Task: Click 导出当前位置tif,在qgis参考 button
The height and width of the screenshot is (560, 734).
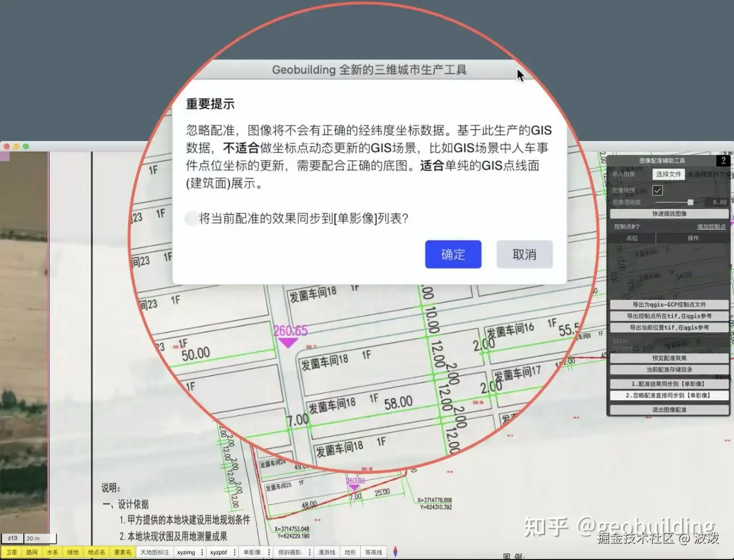Action: point(669,327)
